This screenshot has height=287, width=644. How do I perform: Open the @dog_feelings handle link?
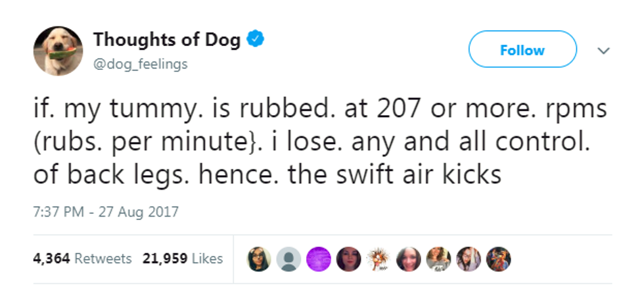pyautogui.click(x=141, y=64)
